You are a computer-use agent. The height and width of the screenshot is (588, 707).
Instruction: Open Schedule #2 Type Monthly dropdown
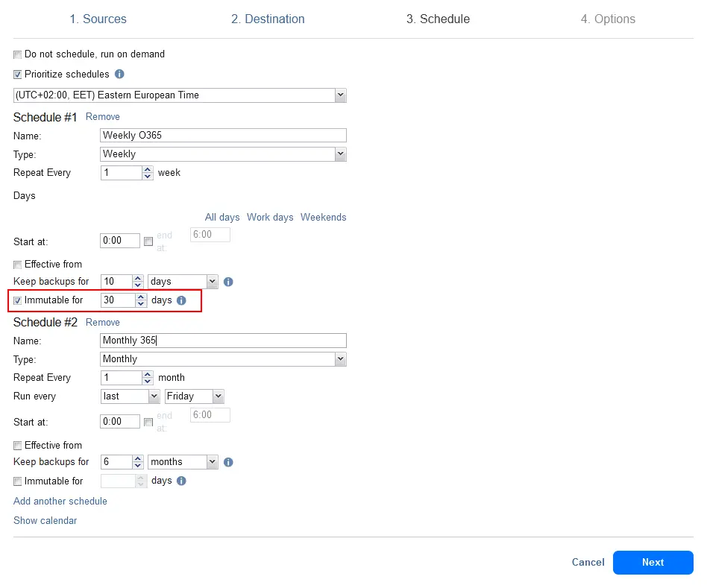(x=340, y=359)
